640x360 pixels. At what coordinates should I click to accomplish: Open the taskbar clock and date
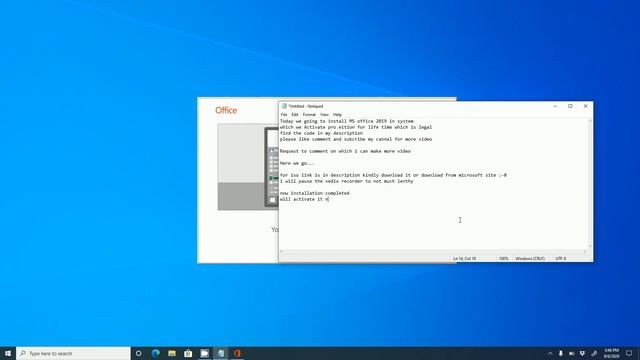(x=611, y=353)
